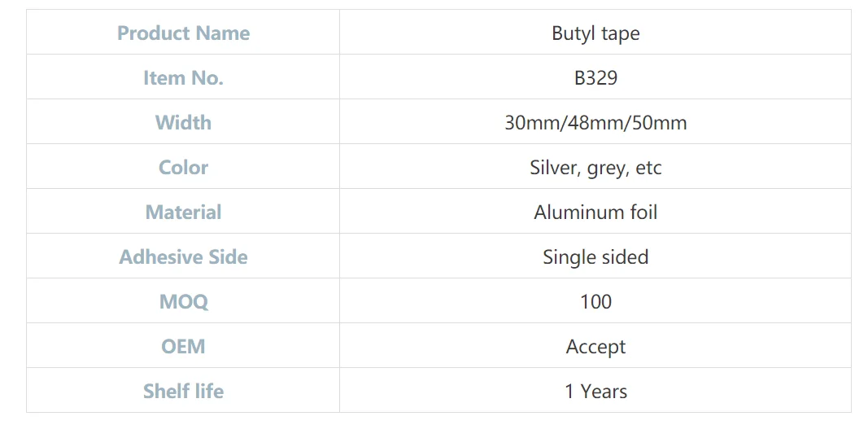Click the 50mm width option text
This screenshot has height=425, width=868.
point(662,123)
